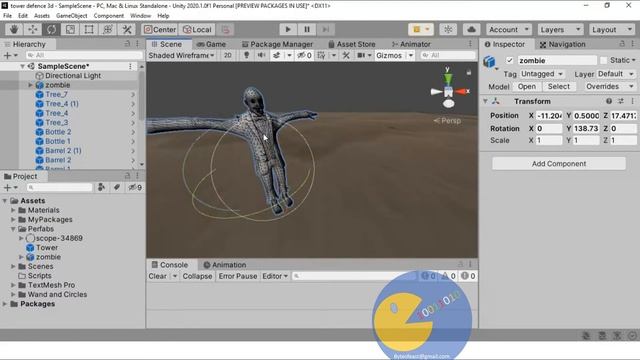Start Play mode
The height and width of the screenshot is (360, 640).
pos(288,29)
